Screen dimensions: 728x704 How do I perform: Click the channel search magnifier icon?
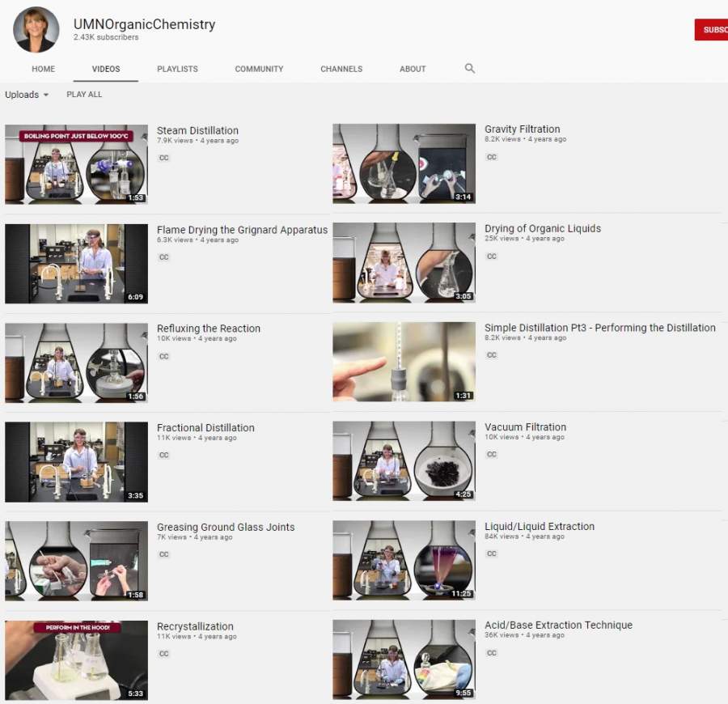[x=469, y=69]
